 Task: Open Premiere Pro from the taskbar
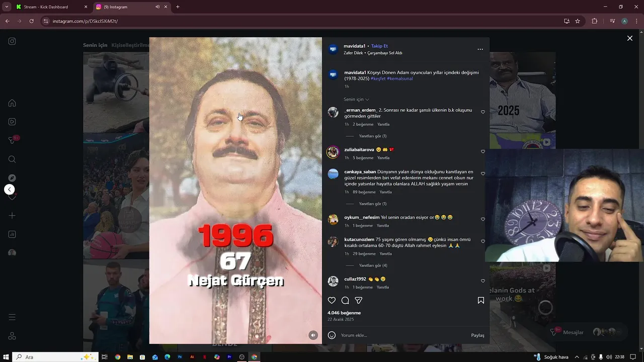pos(229,357)
